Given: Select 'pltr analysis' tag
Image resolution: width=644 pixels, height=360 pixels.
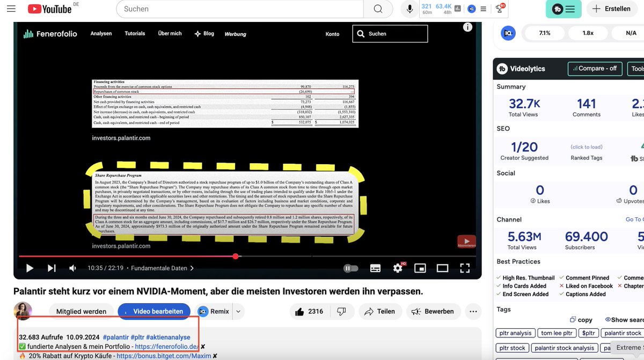Looking at the screenshot, I should tap(515, 333).
